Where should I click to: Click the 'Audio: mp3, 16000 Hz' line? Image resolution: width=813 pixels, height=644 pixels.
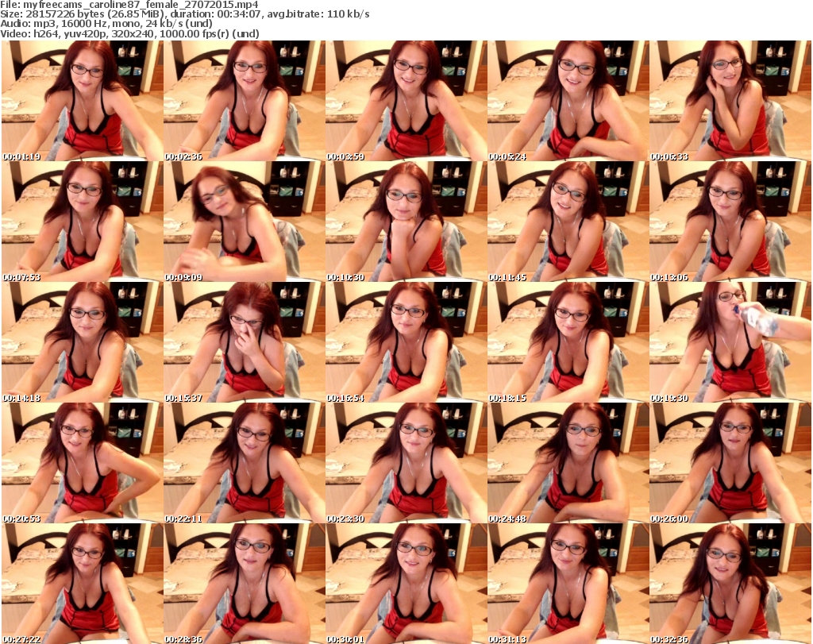(106, 24)
